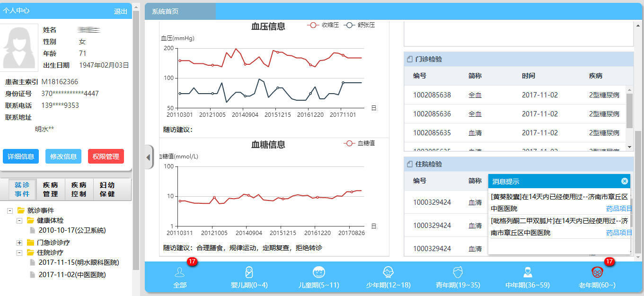Toggle 血糖值 series in blood sugar legend
The height and width of the screenshot is (296, 644).
(359, 143)
